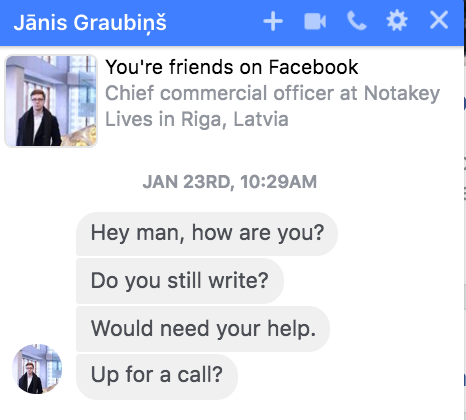The width and height of the screenshot is (466, 420).
Task: Click the small round sender avatar
Action: [37, 369]
